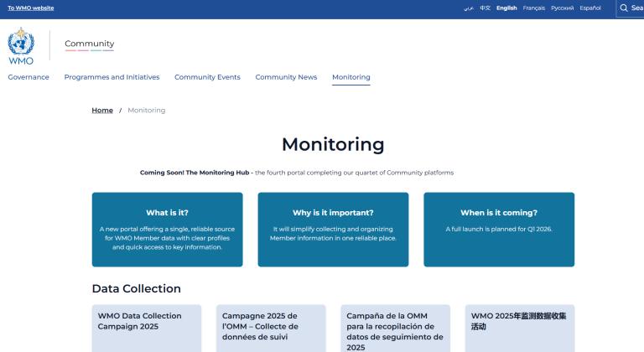Open the Governance menu
The image size is (644, 352).
click(x=29, y=77)
